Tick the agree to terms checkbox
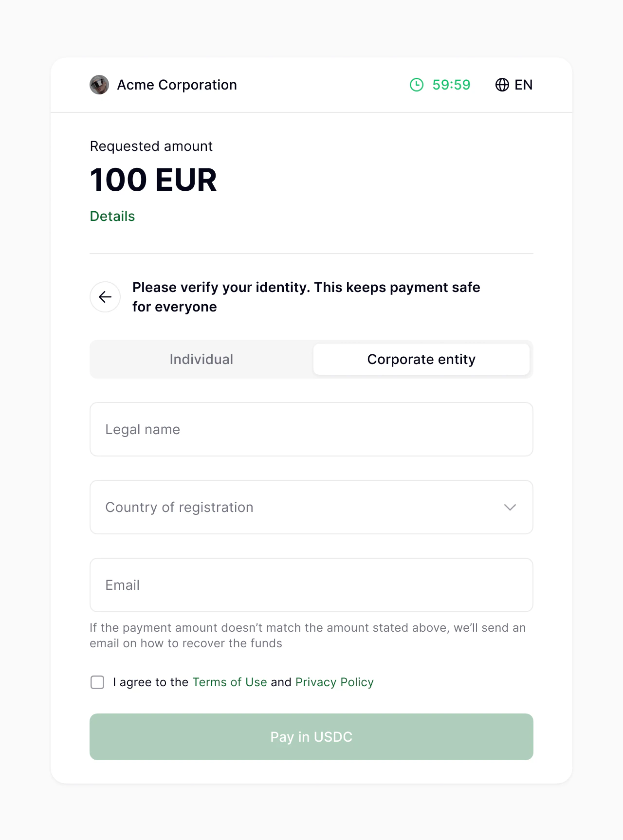Image resolution: width=623 pixels, height=840 pixels. pyautogui.click(x=97, y=682)
